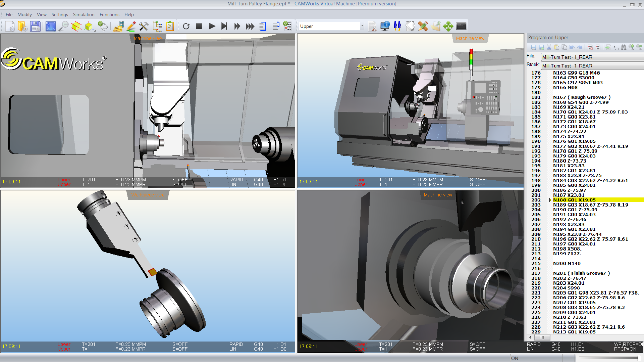Viewport: 644px width, 362px height.
Task: Click the document with tools icon
Action: tap(372, 26)
